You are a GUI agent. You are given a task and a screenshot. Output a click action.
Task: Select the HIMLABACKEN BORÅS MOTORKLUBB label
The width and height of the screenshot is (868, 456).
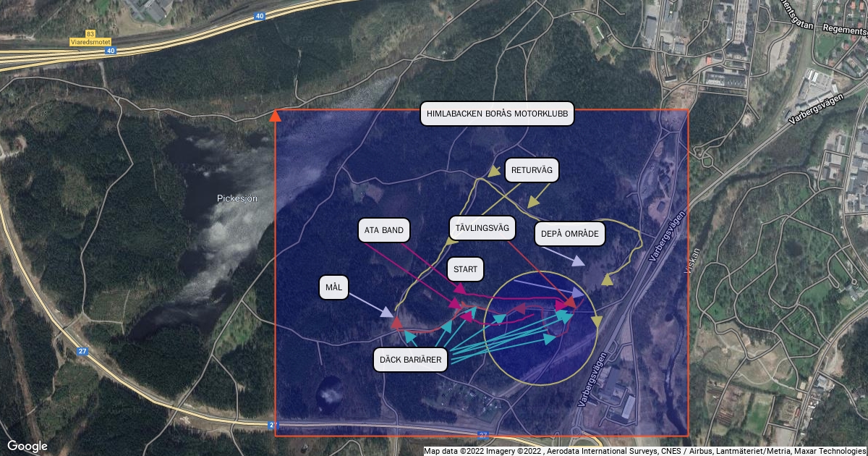(498, 114)
